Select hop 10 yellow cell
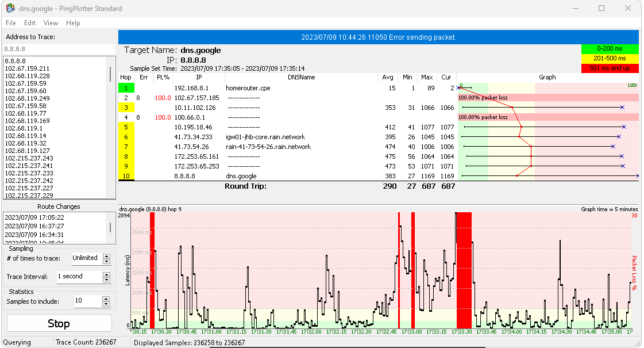Viewport: 644px width, 348px height. pos(126,176)
